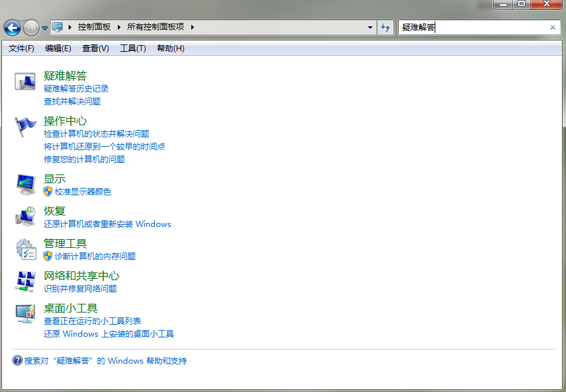This screenshot has width=566, height=392.
Task: Open the address bar history dropdown
Action: [370, 28]
